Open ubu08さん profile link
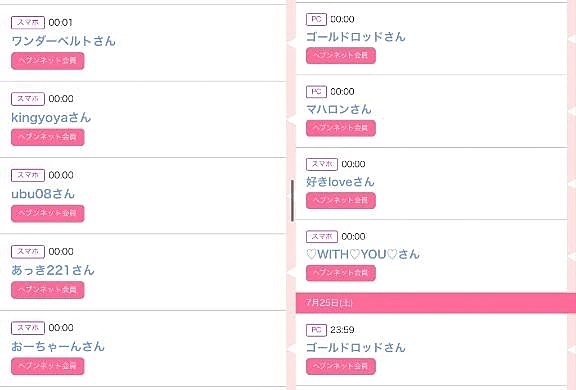 click(43, 194)
